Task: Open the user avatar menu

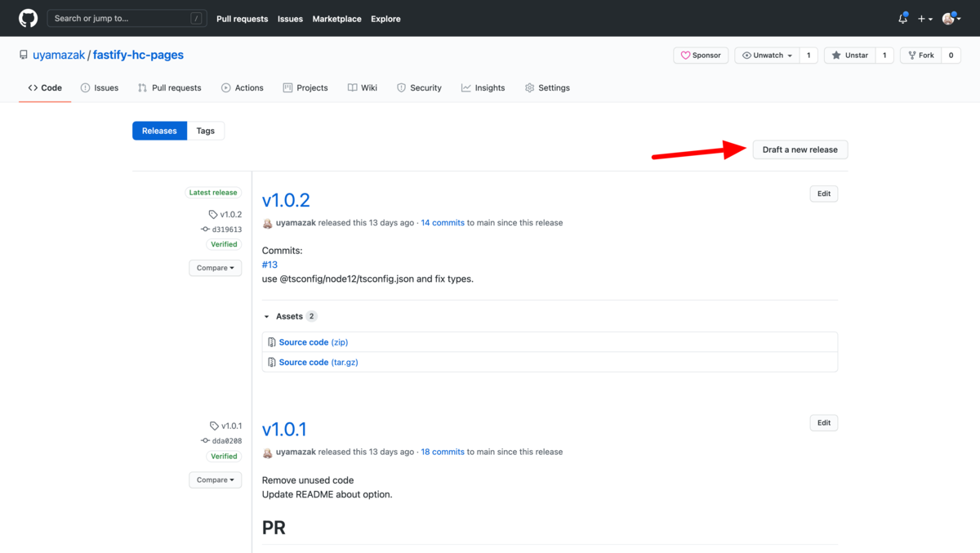Action: click(951, 19)
